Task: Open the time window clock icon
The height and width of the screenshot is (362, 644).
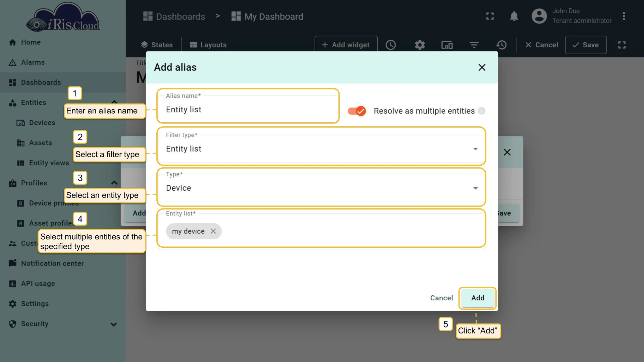Action: pyautogui.click(x=391, y=45)
